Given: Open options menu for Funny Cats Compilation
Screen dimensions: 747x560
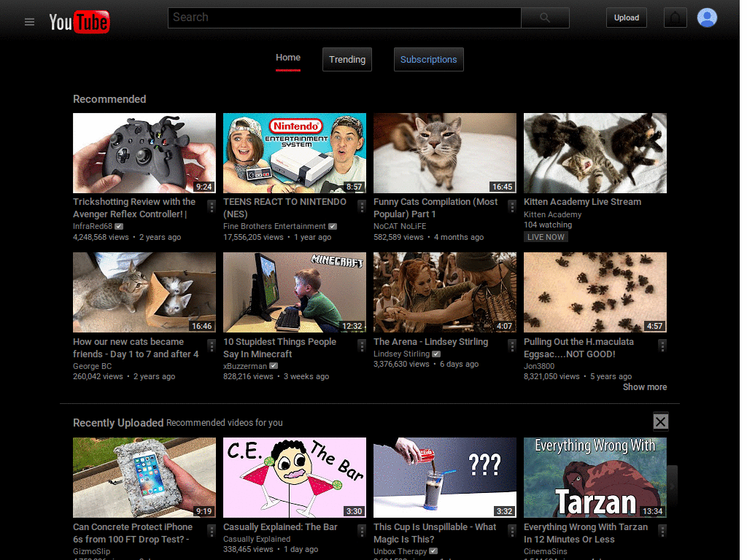Looking at the screenshot, I should (x=512, y=206).
